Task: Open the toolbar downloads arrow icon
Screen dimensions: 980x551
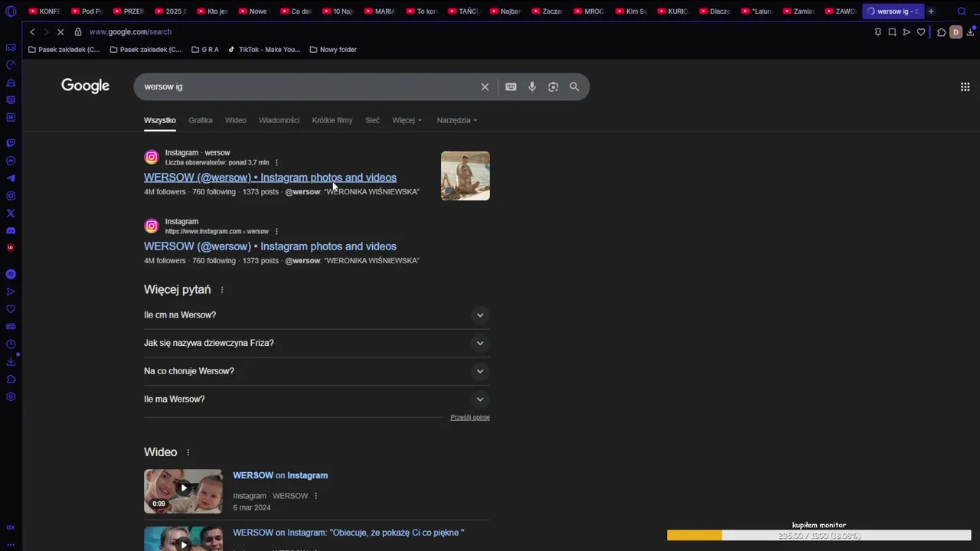Action: point(971,32)
